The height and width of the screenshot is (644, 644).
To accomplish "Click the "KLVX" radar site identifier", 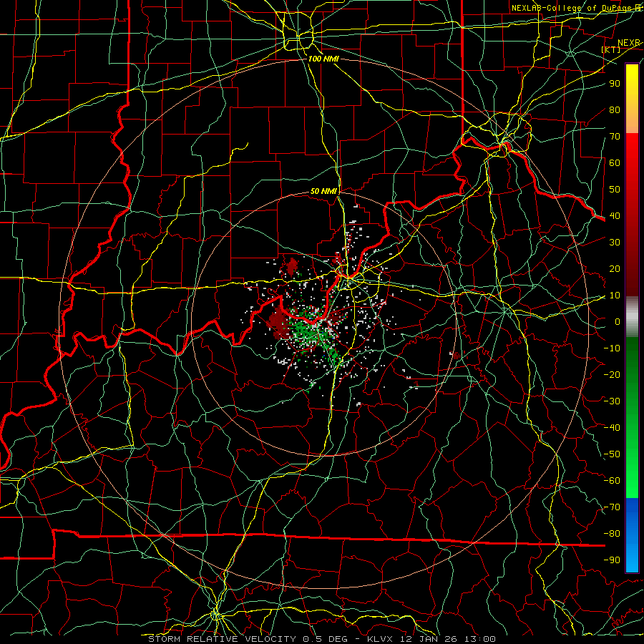I will click(379, 639).
